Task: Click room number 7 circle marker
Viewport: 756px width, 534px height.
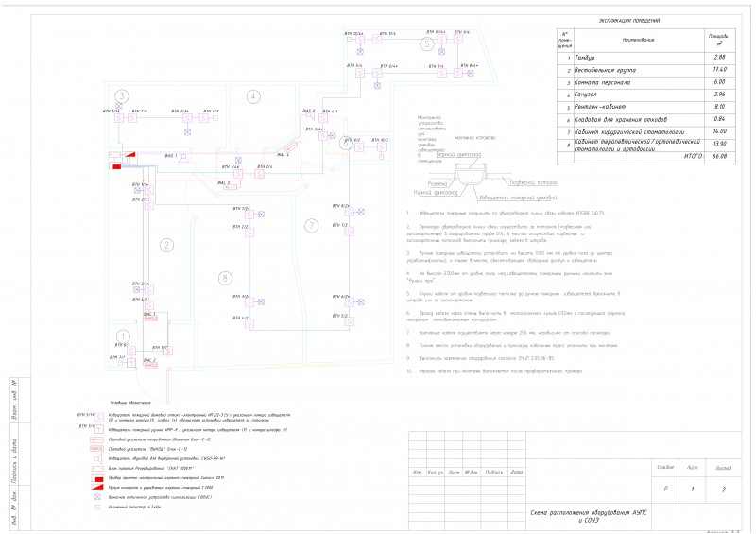Action: pos(312,225)
